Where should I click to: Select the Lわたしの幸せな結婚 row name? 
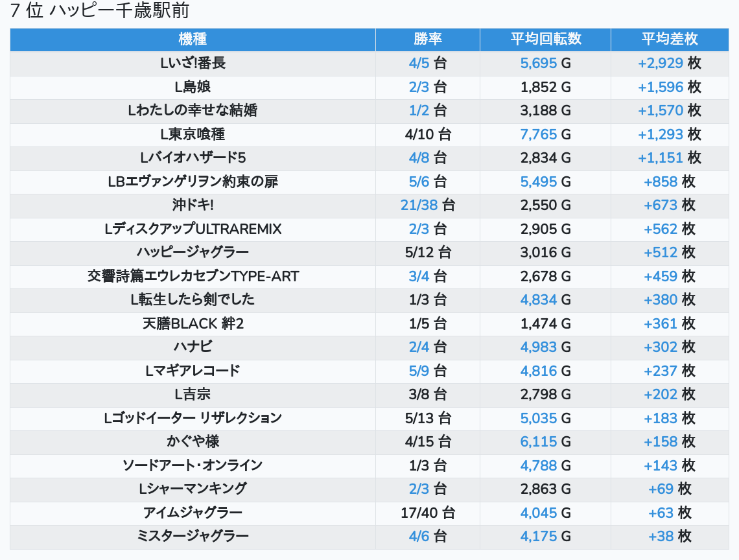pyautogui.click(x=193, y=111)
